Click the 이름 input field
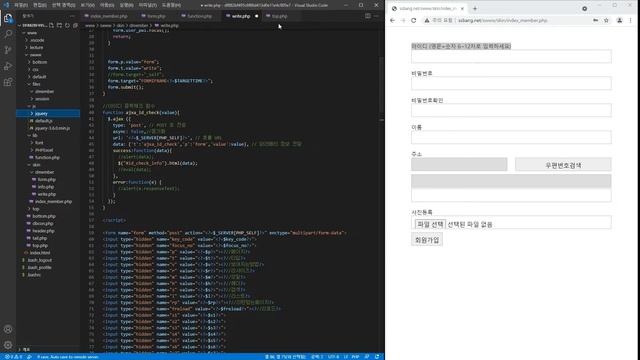This screenshot has height=360, width=640. 511,137
